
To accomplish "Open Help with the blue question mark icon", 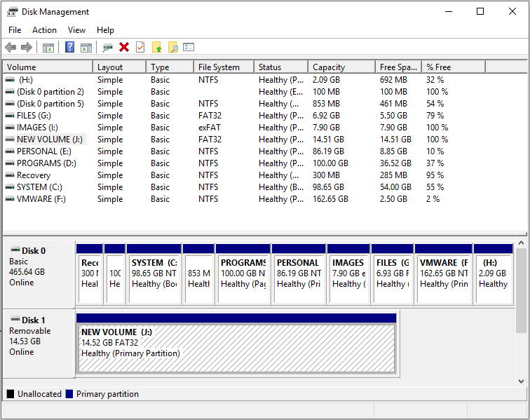I will tap(69, 47).
